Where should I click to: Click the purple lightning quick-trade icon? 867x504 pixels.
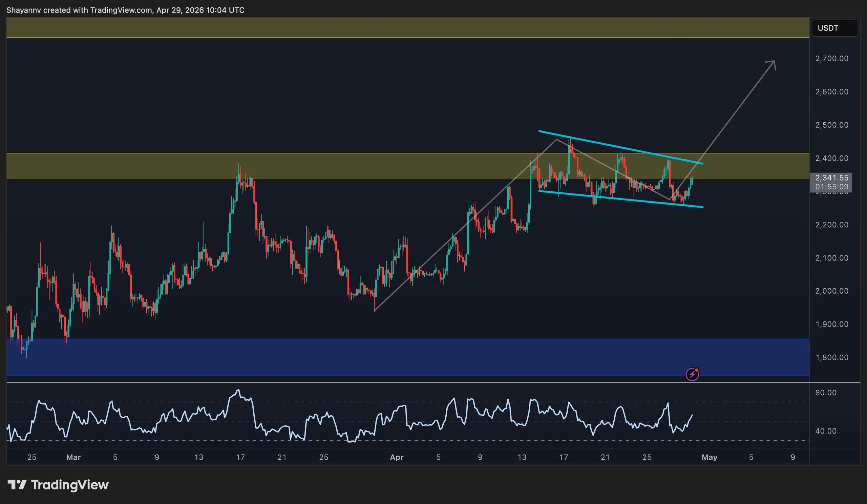pos(693,375)
